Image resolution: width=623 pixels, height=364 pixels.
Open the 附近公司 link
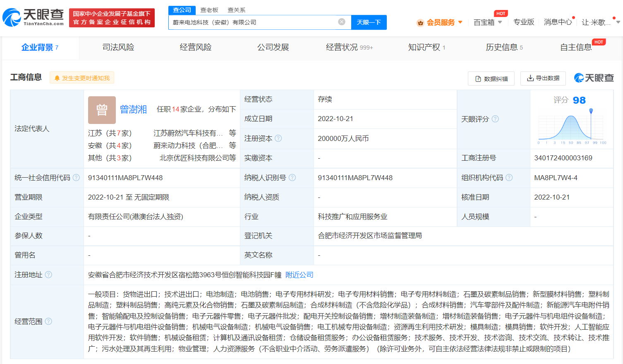(299, 275)
